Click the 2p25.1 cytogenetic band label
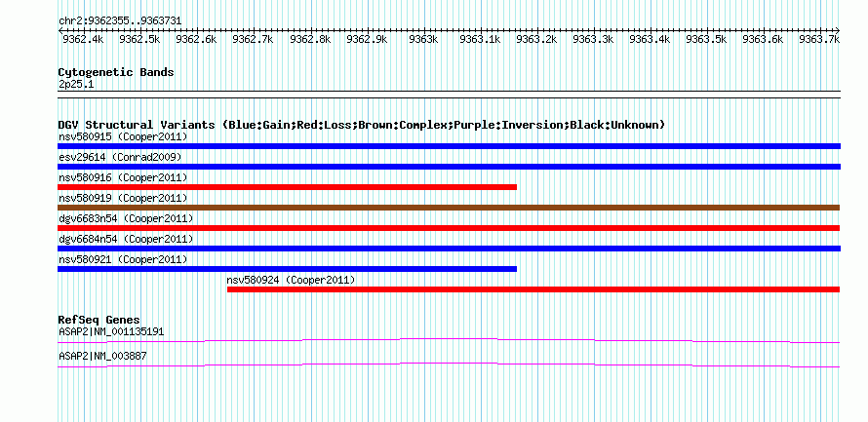868x422 pixels. tap(76, 84)
